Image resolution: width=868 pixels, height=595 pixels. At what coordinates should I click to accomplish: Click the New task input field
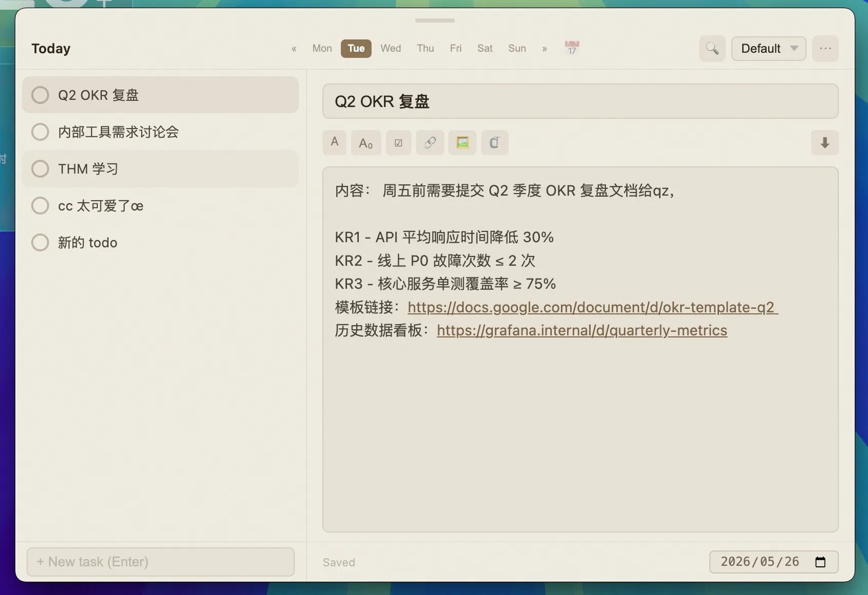tap(161, 562)
